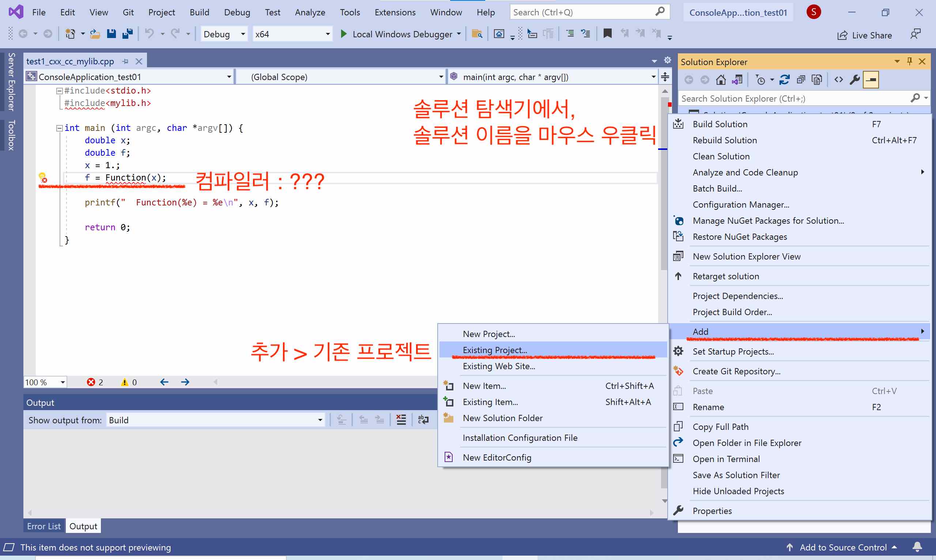The image size is (936, 560).
Task: Select New Solution Folder menu item
Action: point(553,418)
